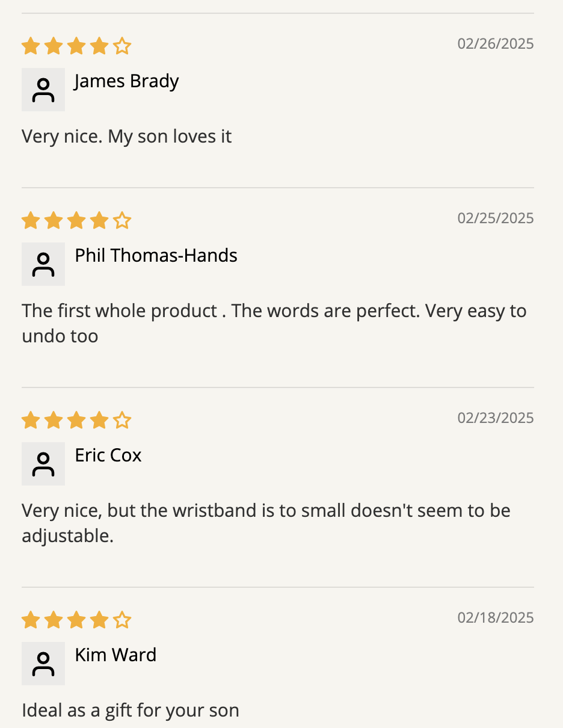Click James Brady's profile avatar icon
This screenshot has height=728, width=563.
(x=43, y=90)
